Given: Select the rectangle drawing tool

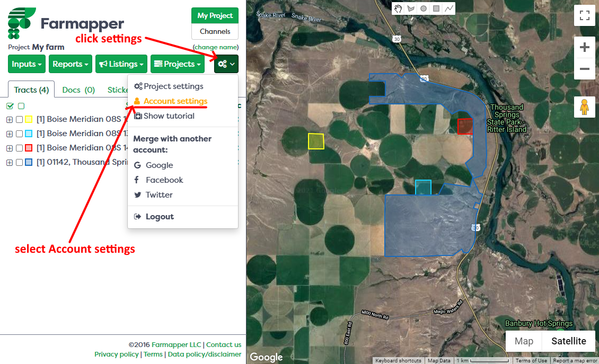Looking at the screenshot, I should coord(436,8).
